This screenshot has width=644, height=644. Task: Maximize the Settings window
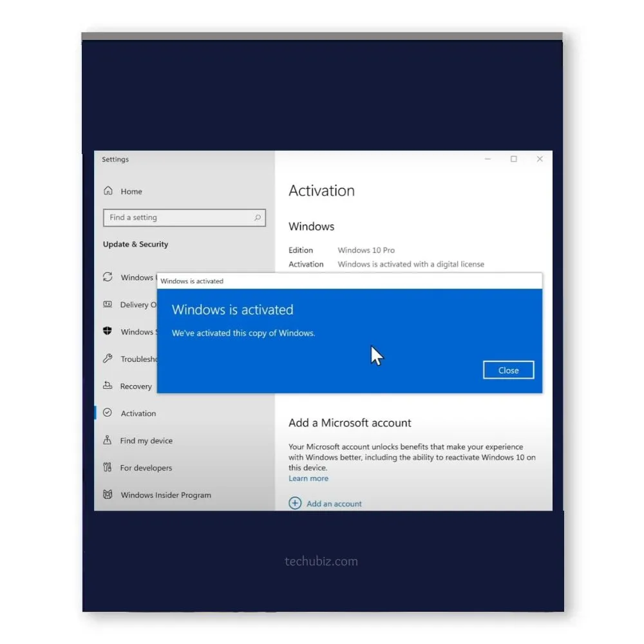[x=514, y=159]
